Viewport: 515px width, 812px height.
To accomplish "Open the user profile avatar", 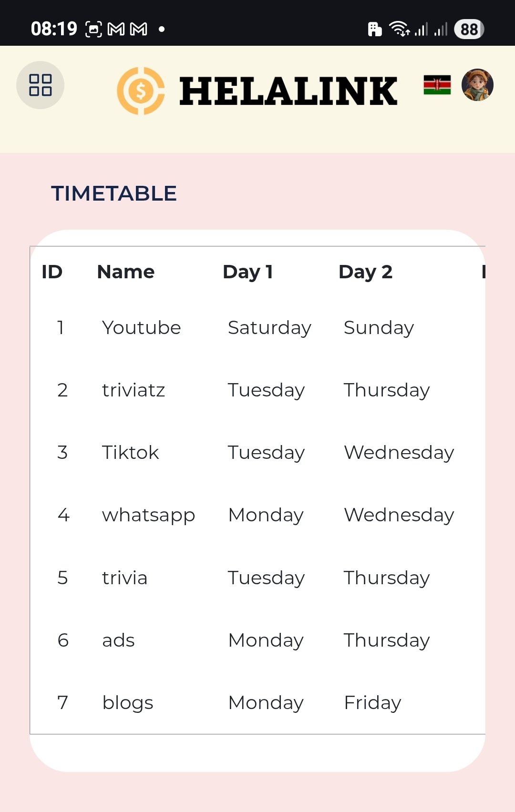I will click(477, 85).
